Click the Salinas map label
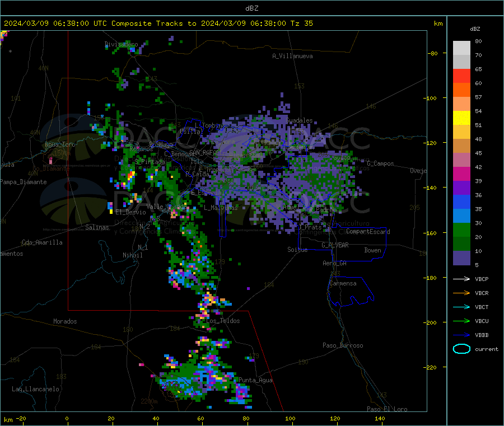Image resolution: width=504 pixels, height=426 pixels. pyautogui.click(x=97, y=227)
